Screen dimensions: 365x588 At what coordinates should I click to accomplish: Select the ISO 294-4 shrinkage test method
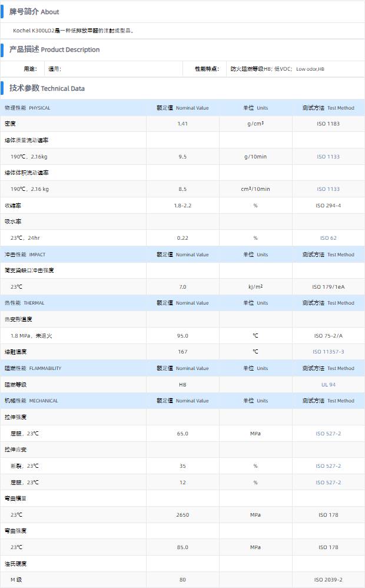click(x=328, y=206)
